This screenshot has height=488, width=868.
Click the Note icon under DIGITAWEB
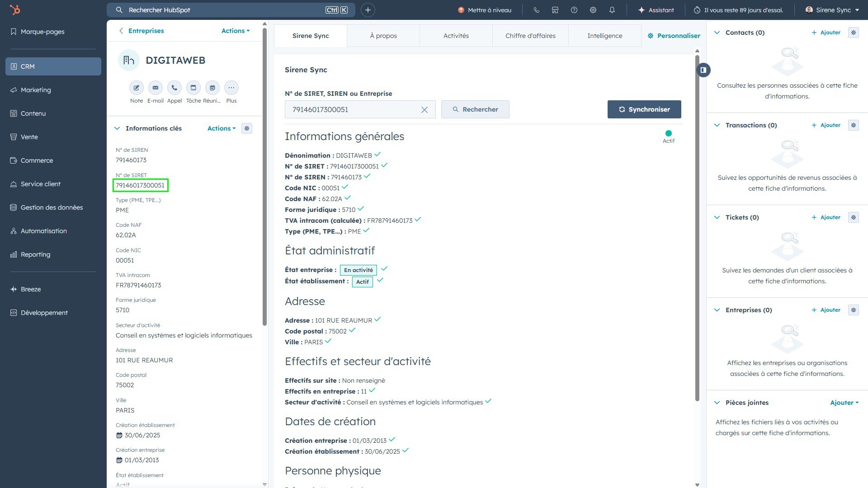coord(136,88)
